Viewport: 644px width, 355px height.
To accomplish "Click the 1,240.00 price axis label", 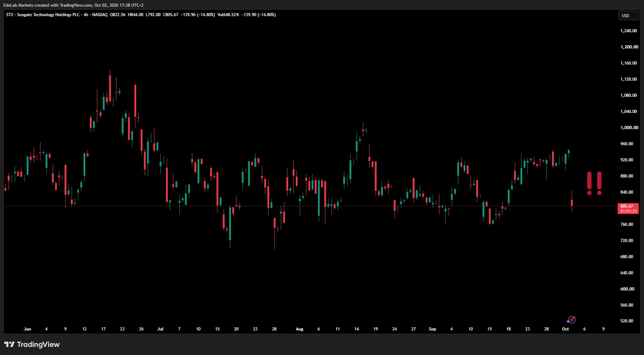I will pyautogui.click(x=629, y=31).
